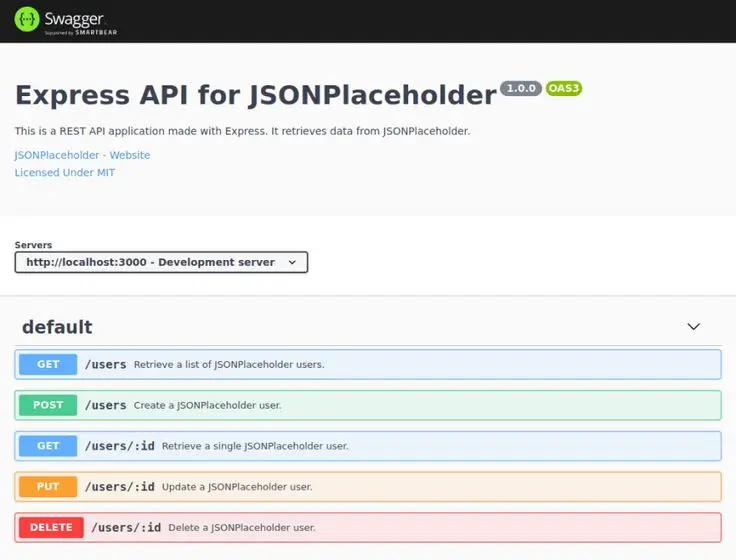Expand POST /users create user operation

pos(368,405)
